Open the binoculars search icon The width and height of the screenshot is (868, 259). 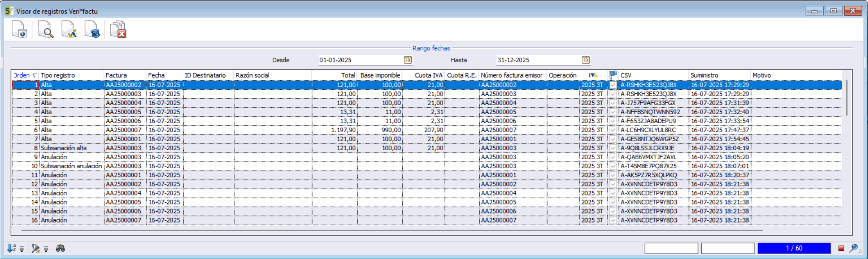(x=60, y=248)
